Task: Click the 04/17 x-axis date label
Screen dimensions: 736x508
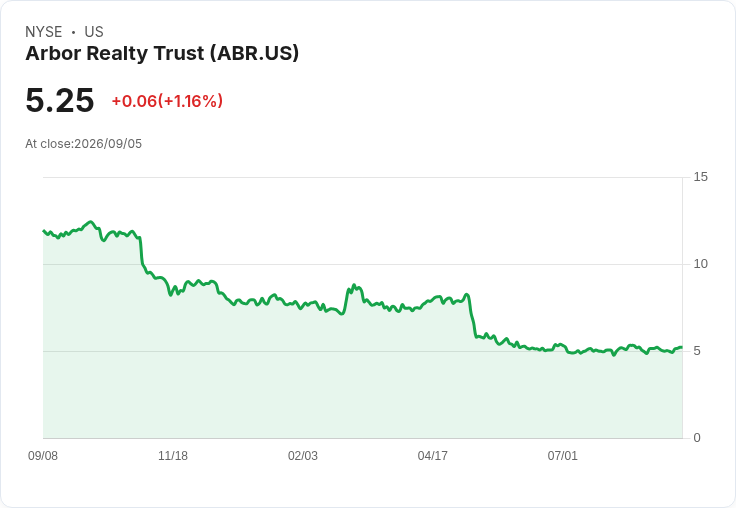Action: click(x=432, y=455)
